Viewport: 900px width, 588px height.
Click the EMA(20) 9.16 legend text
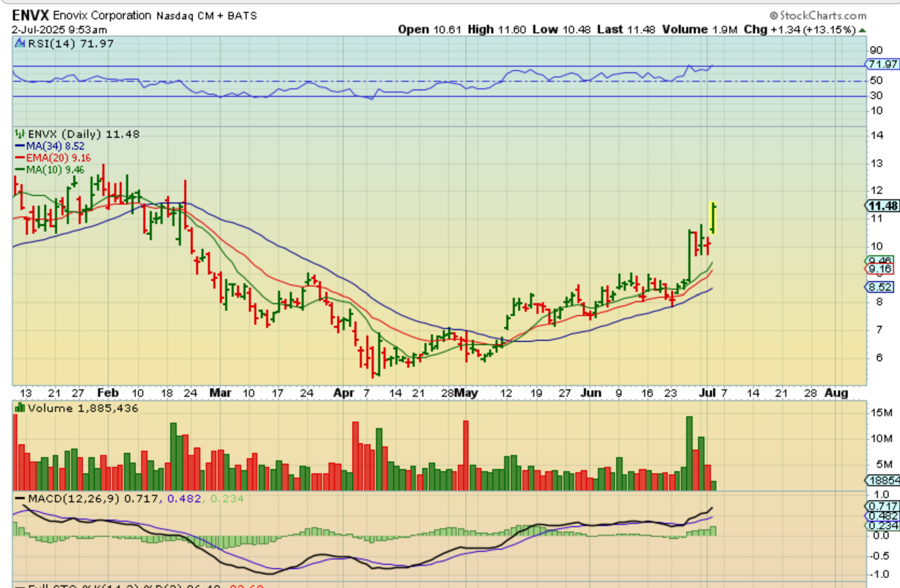pos(58,158)
